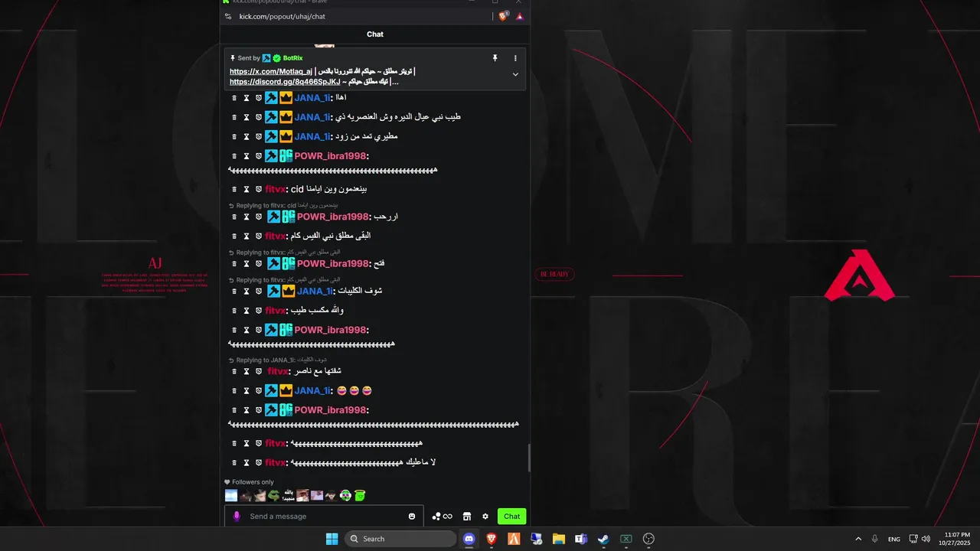Open emoji picker in message box
This screenshot has height=551, width=980.
click(x=412, y=517)
